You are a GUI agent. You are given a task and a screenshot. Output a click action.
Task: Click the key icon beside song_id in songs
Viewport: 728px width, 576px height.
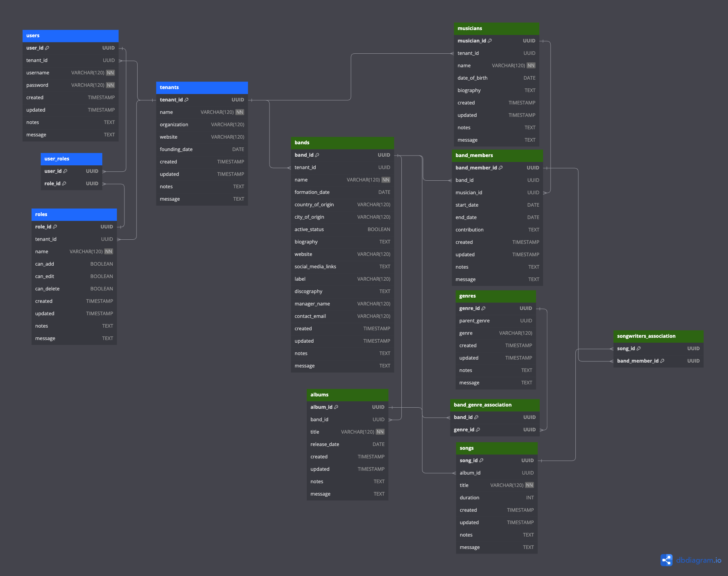[481, 461]
